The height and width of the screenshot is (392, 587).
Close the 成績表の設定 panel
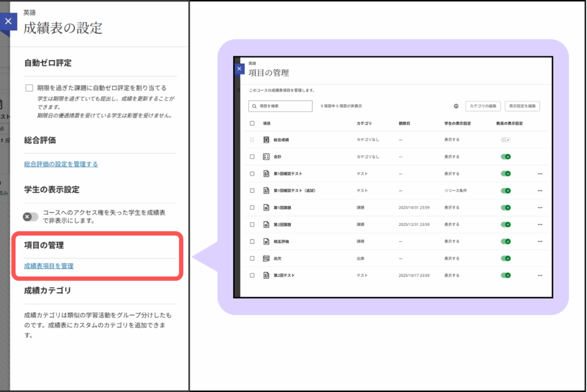pyautogui.click(x=7, y=21)
